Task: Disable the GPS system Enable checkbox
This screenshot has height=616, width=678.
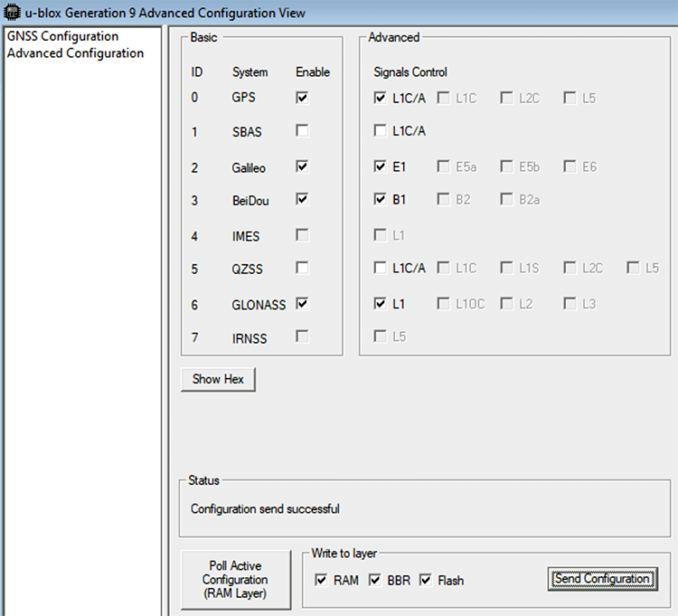Action: [302, 97]
